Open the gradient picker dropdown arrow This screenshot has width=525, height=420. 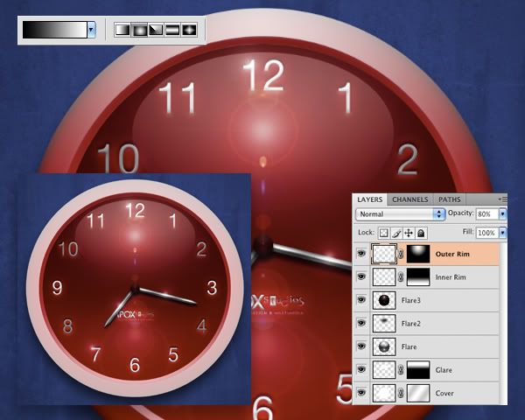point(91,30)
